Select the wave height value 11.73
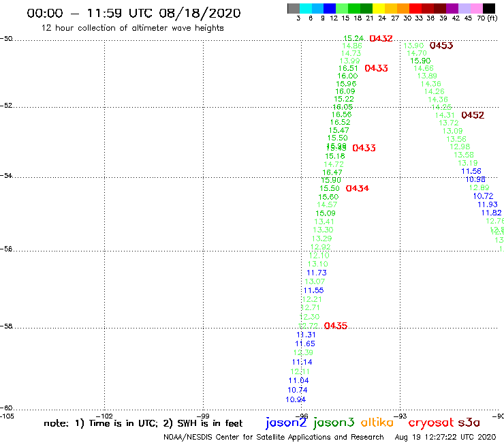The width and height of the screenshot is (504, 443). pyautogui.click(x=317, y=273)
